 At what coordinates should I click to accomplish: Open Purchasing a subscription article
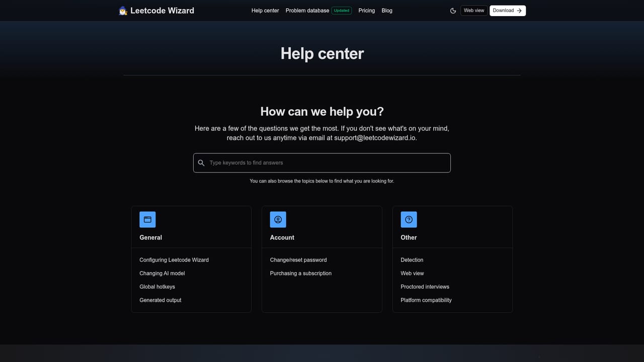coord(301,274)
